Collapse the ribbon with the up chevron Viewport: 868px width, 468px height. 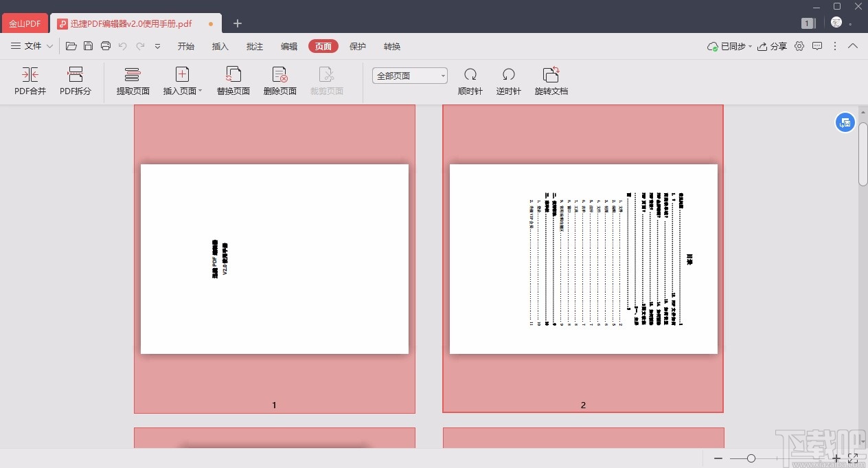(x=853, y=46)
